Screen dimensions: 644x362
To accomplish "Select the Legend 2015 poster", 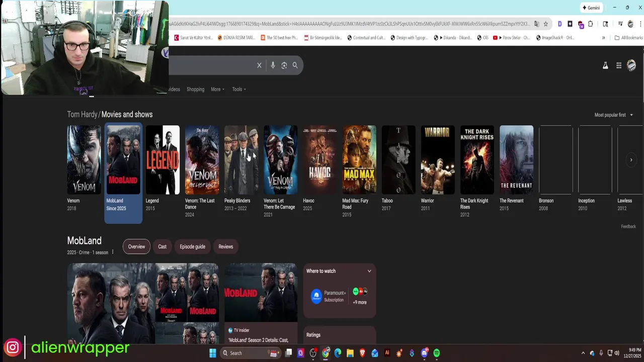I will tap(163, 160).
